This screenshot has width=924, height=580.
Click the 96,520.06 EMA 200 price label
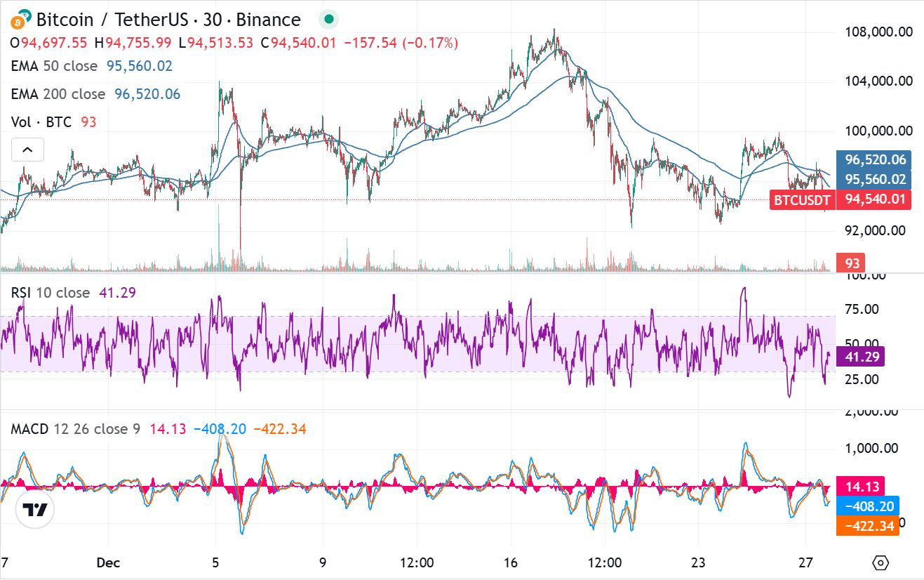click(875, 160)
